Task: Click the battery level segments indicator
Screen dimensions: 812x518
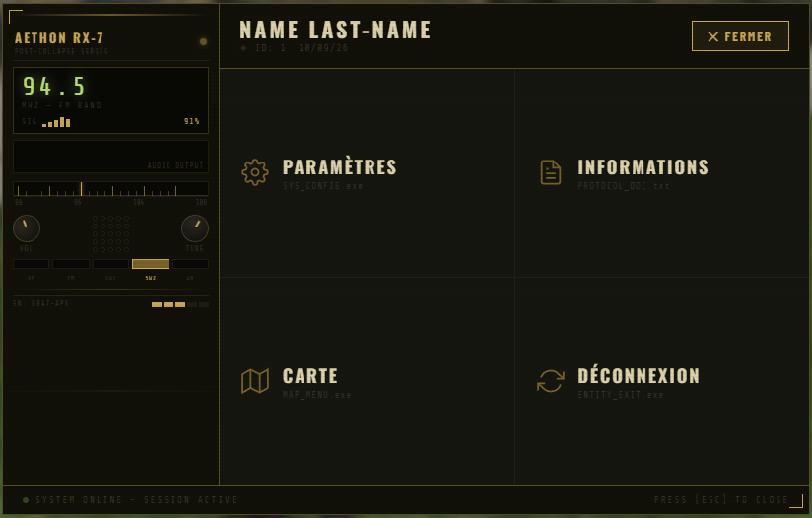Action: [180, 305]
